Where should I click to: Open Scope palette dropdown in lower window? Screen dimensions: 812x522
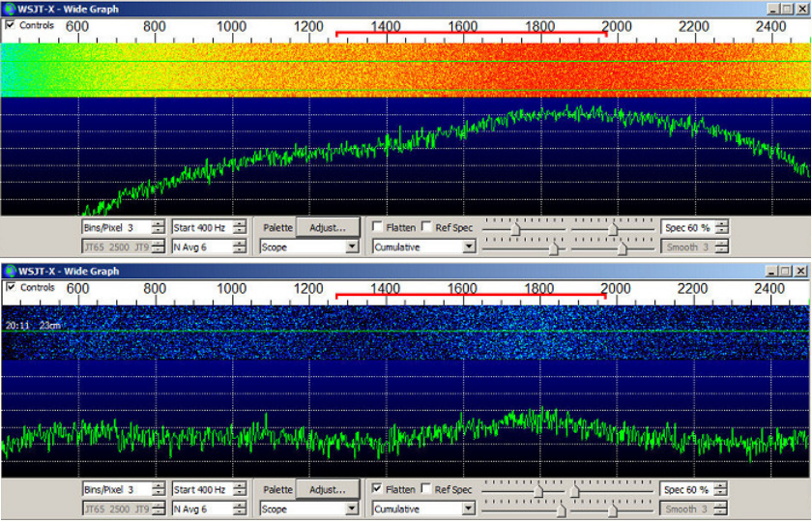click(350, 509)
